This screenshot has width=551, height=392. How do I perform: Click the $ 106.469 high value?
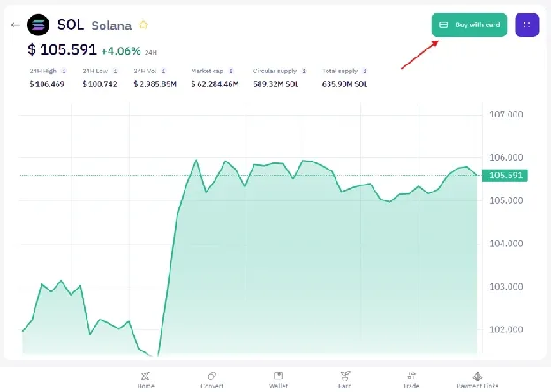tap(47, 84)
